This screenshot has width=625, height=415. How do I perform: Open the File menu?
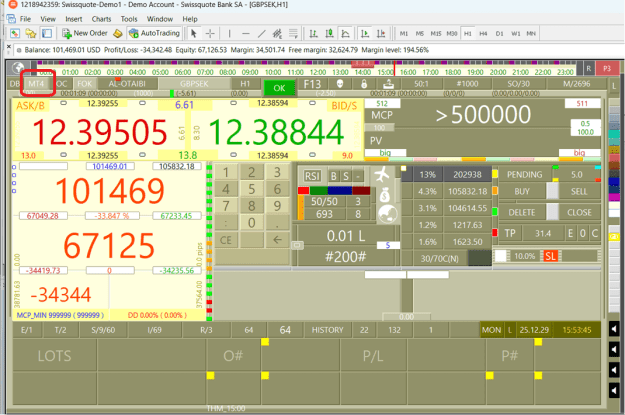[x=25, y=19]
